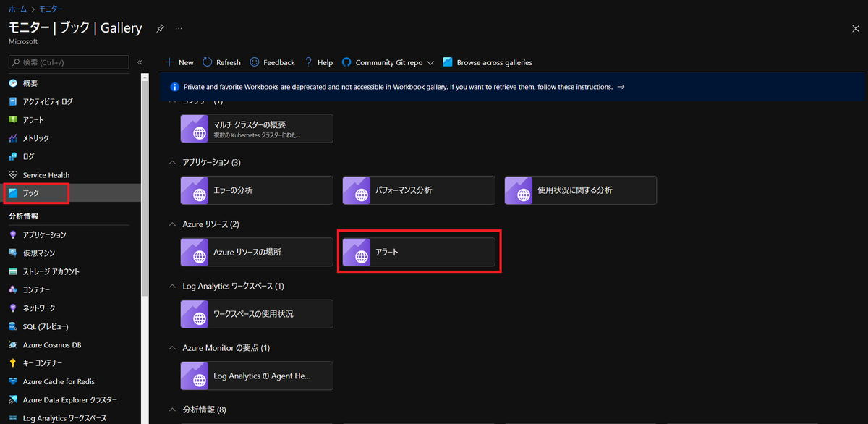Collapse the Azure Monitor の要点 (1) section
The image size is (868, 424).
coord(172,348)
